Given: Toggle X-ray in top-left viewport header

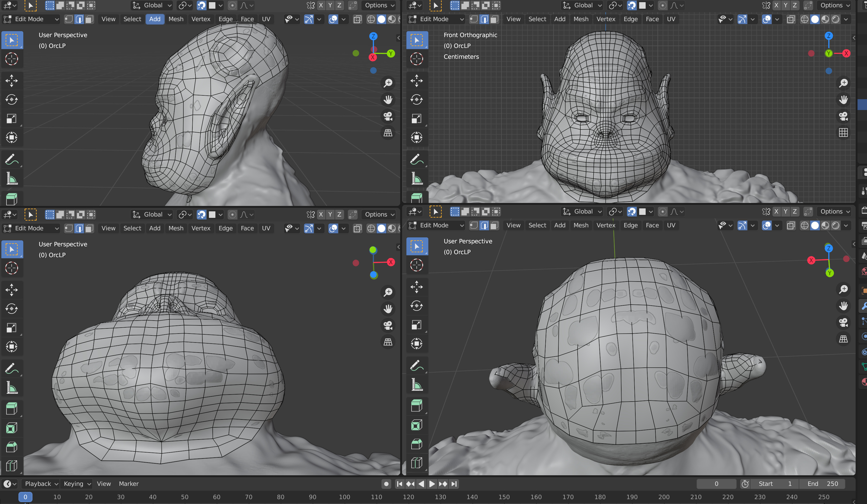Looking at the screenshot, I should (x=357, y=19).
